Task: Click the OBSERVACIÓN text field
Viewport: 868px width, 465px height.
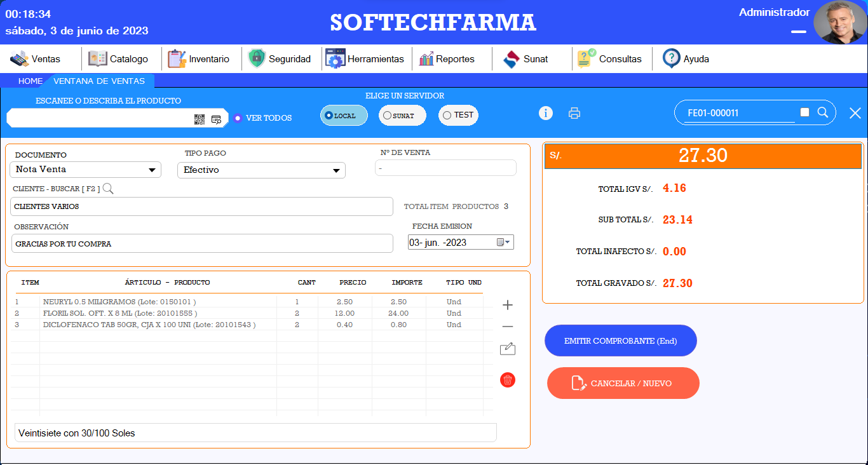Action: pyautogui.click(x=202, y=243)
